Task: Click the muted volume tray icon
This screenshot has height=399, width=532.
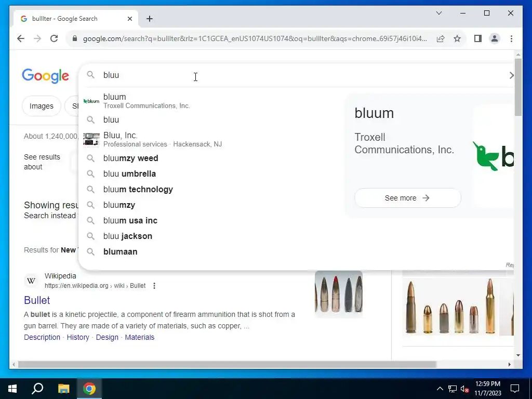Action: tap(465, 389)
